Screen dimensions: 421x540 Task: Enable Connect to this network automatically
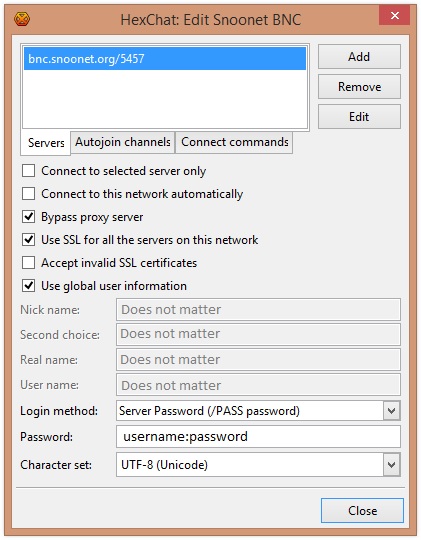point(28,194)
